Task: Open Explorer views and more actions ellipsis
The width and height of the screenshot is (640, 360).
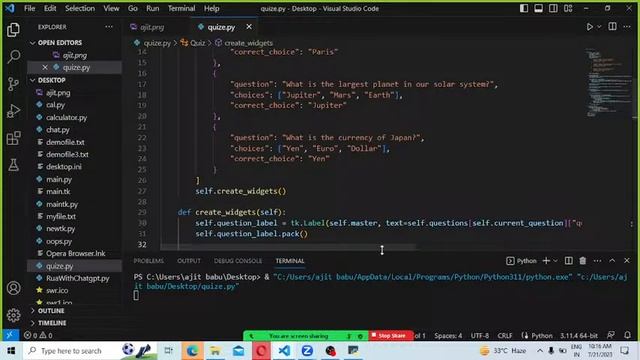Action: (x=109, y=27)
